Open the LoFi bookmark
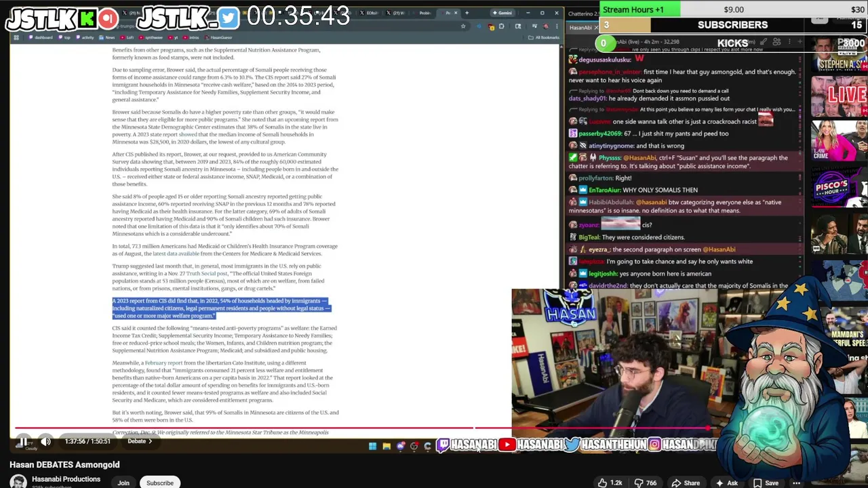This screenshot has width=868, height=488. (127, 37)
